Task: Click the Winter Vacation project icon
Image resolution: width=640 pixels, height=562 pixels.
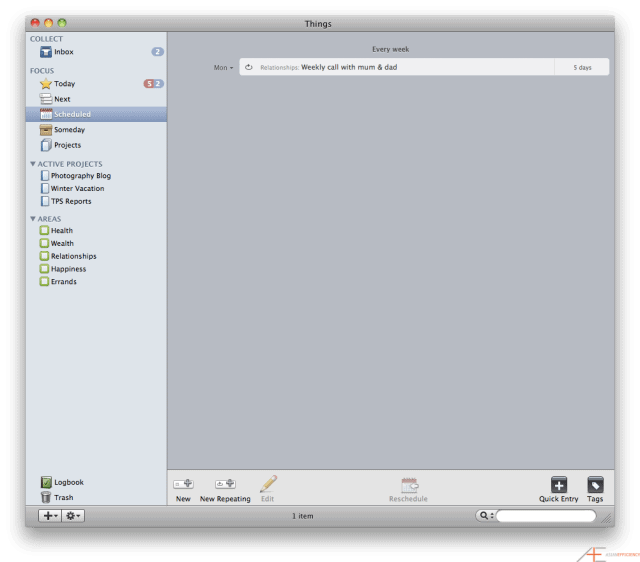Action: coord(44,188)
